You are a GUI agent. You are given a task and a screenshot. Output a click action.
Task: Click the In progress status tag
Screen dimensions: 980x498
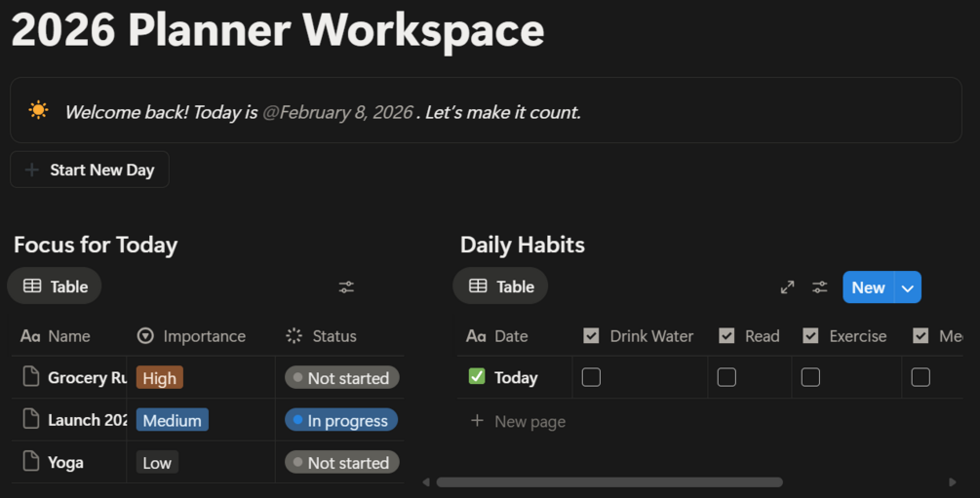[x=340, y=421]
